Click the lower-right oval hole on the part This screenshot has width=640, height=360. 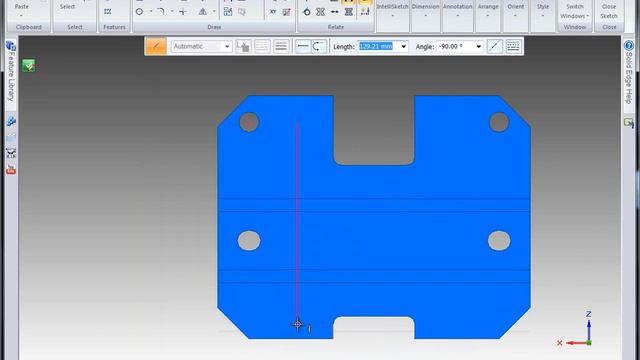pyautogui.click(x=499, y=240)
